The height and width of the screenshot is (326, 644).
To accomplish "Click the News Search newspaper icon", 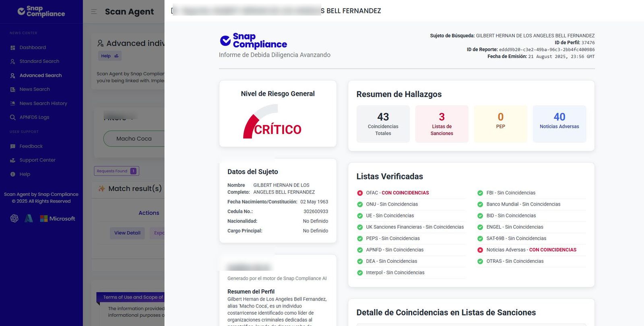I will (x=13, y=90).
